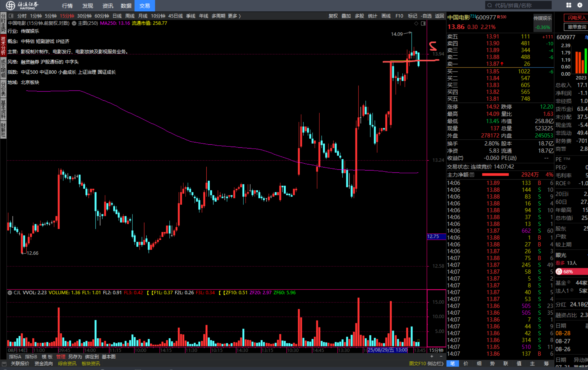Click the 撤单查询 cancel-order query button
Viewport: 588px width, 370px height.
[577, 27]
